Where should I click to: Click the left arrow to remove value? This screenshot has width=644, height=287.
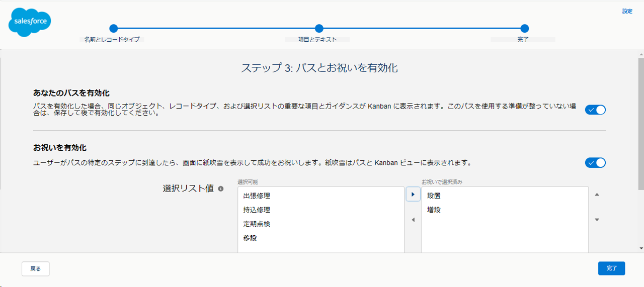tap(413, 220)
